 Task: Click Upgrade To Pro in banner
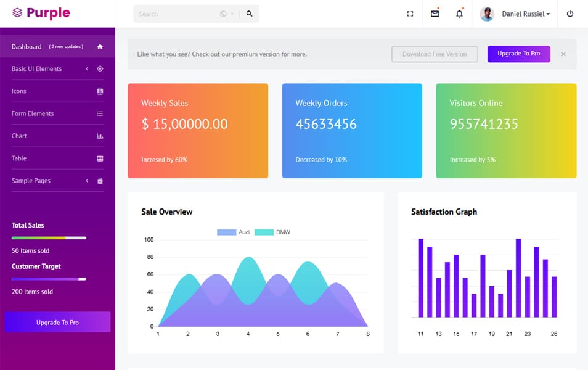pos(518,54)
